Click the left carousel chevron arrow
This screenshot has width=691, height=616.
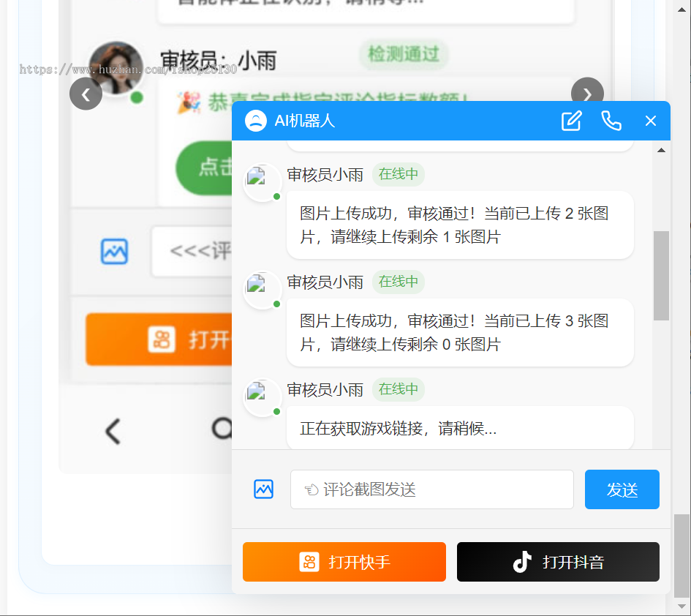coord(86,94)
